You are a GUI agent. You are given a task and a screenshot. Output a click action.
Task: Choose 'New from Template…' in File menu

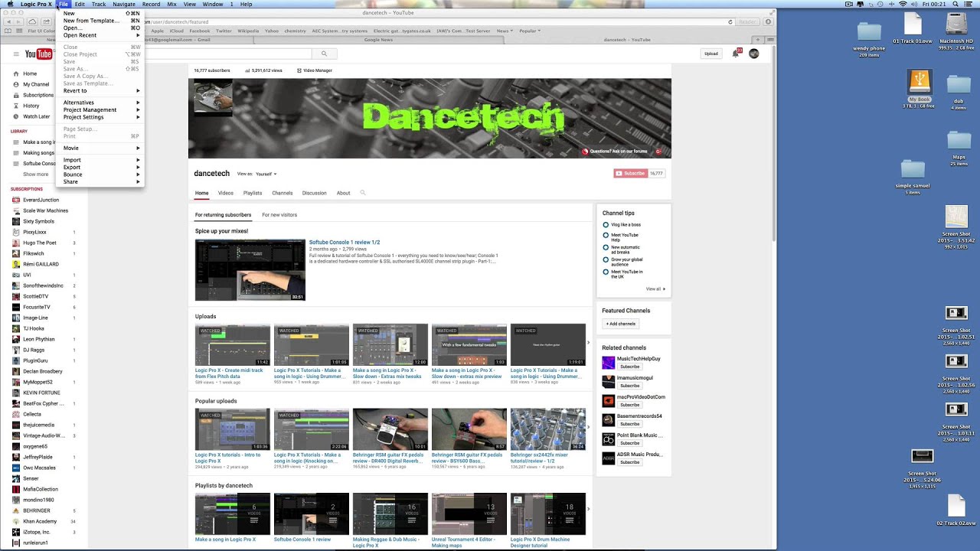[100, 21]
